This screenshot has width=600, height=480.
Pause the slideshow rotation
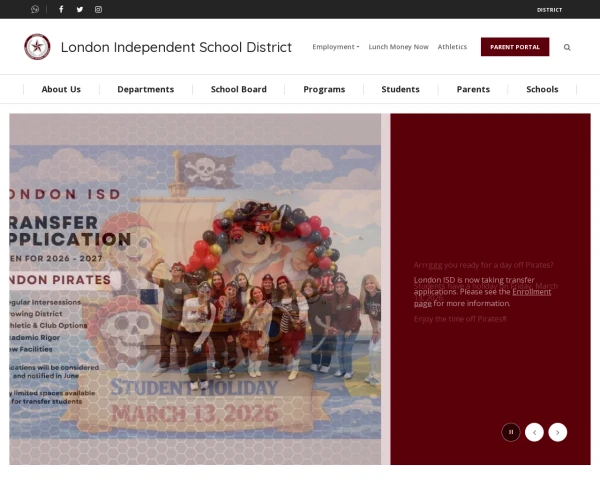coord(511,432)
